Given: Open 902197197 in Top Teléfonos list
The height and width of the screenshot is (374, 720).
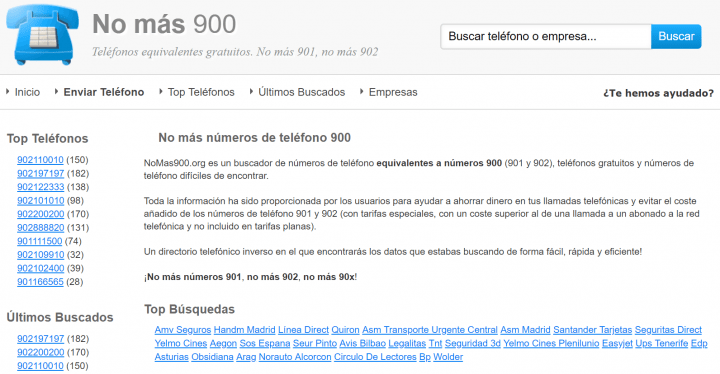Looking at the screenshot, I should pos(40,173).
